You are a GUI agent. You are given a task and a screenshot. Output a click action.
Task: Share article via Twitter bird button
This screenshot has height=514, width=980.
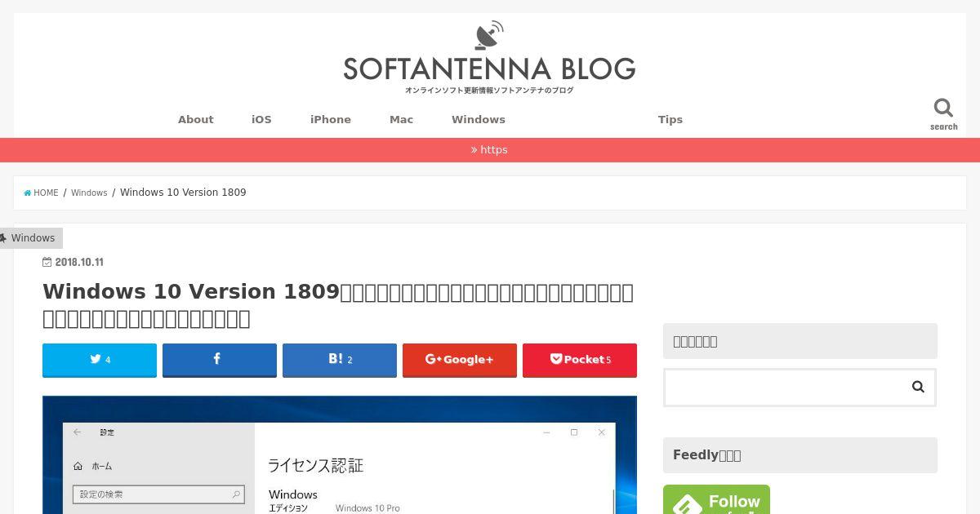(x=100, y=360)
